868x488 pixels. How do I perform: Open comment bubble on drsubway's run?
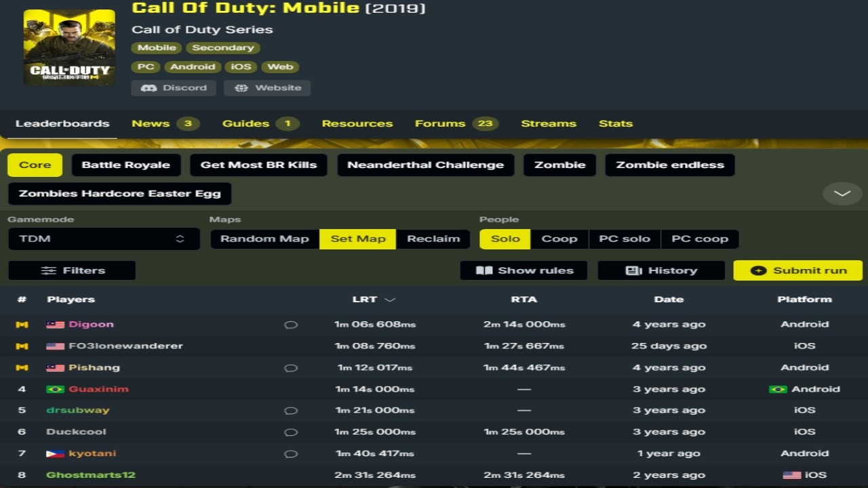291,411
